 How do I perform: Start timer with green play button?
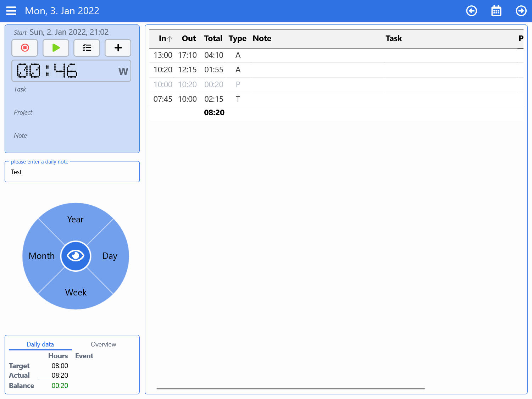point(56,48)
